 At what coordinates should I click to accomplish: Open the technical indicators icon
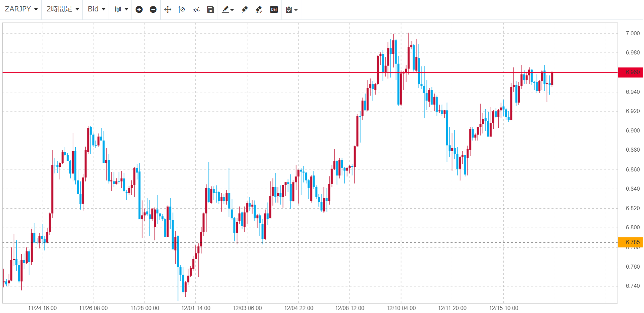(197, 9)
